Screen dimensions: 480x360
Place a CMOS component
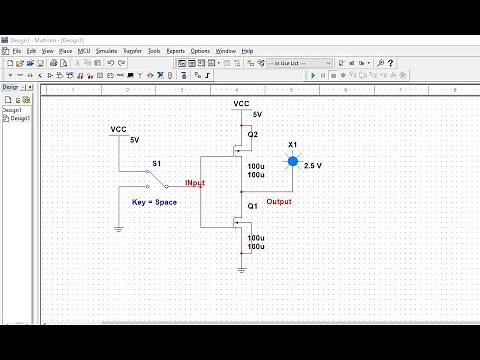(x=70, y=75)
